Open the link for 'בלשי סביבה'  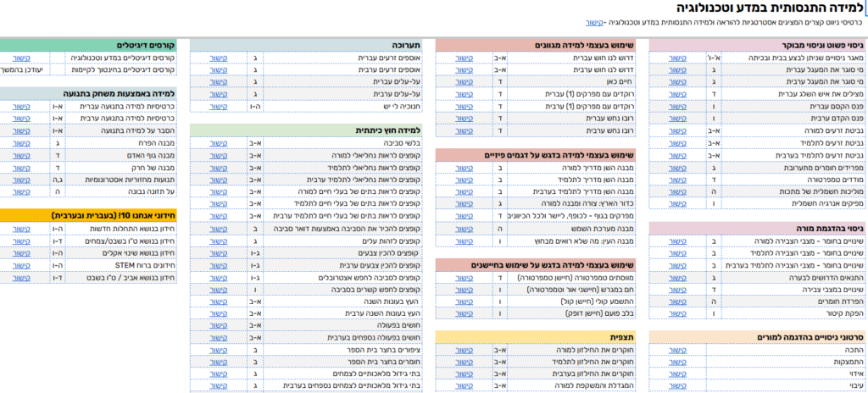click(x=218, y=143)
